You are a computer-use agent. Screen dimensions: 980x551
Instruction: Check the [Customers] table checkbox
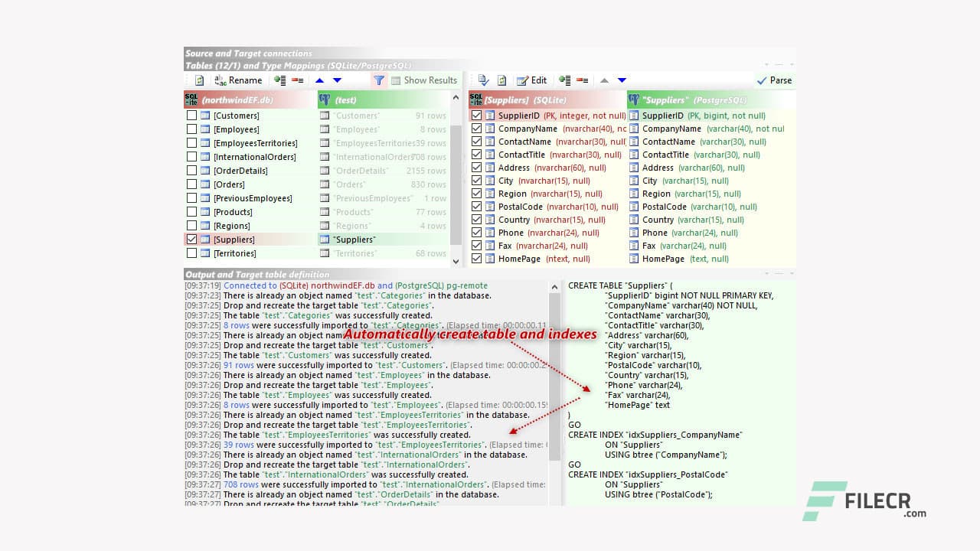[x=192, y=116]
